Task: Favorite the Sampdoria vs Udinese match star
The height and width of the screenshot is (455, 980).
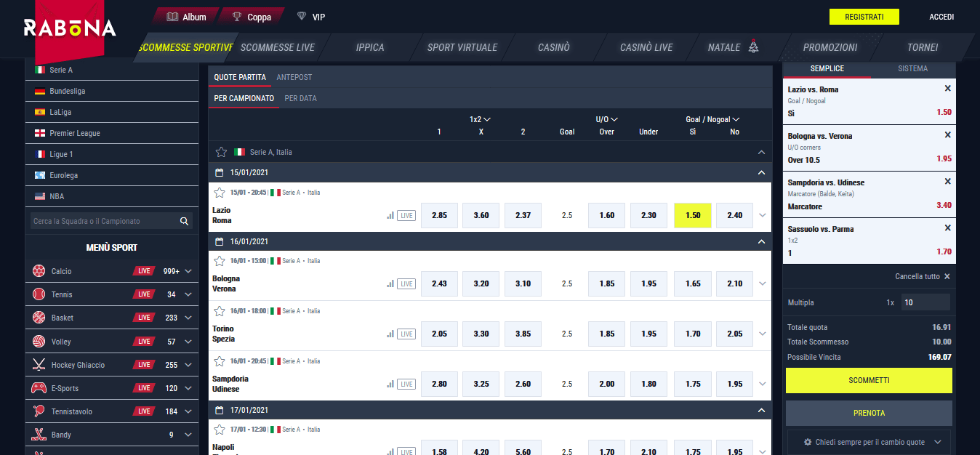Action: click(220, 361)
